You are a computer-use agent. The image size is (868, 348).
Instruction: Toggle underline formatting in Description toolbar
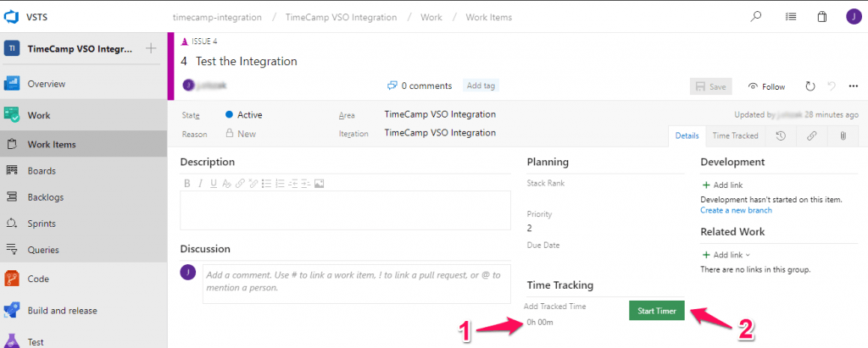pyautogui.click(x=214, y=183)
